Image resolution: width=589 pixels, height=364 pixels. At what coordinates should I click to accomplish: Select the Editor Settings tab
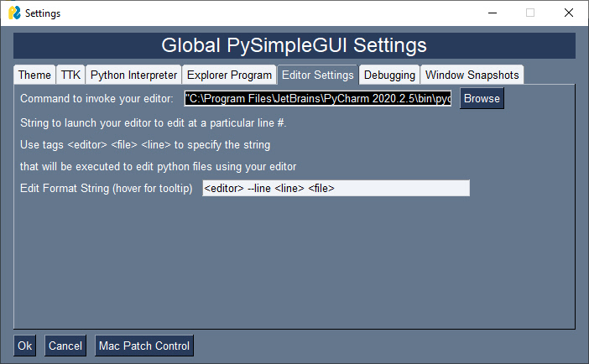pyautogui.click(x=318, y=75)
